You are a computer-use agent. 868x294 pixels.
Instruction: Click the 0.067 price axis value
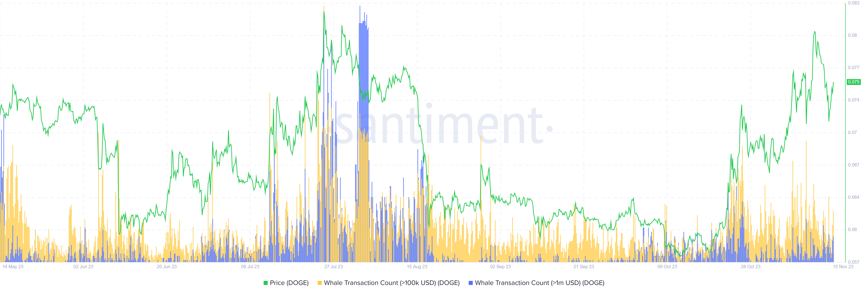coord(854,165)
